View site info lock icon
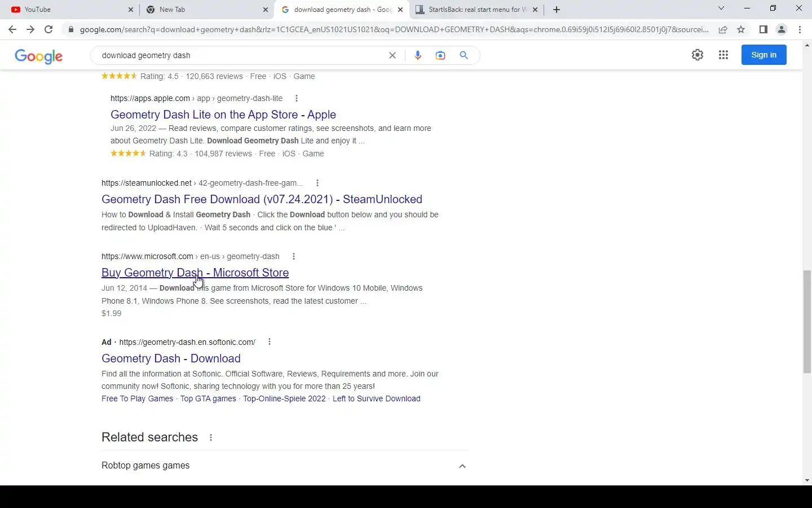 point(70,29)
